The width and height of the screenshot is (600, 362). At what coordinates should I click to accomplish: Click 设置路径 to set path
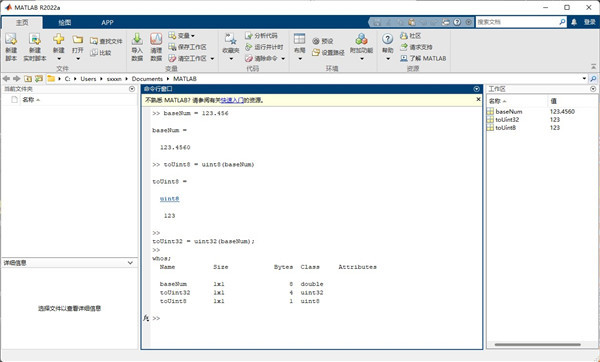point(328,52)
